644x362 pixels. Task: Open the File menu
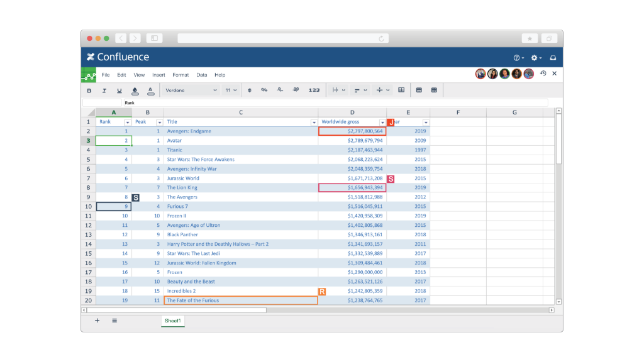pyautogui.click(x=106, y=75)
